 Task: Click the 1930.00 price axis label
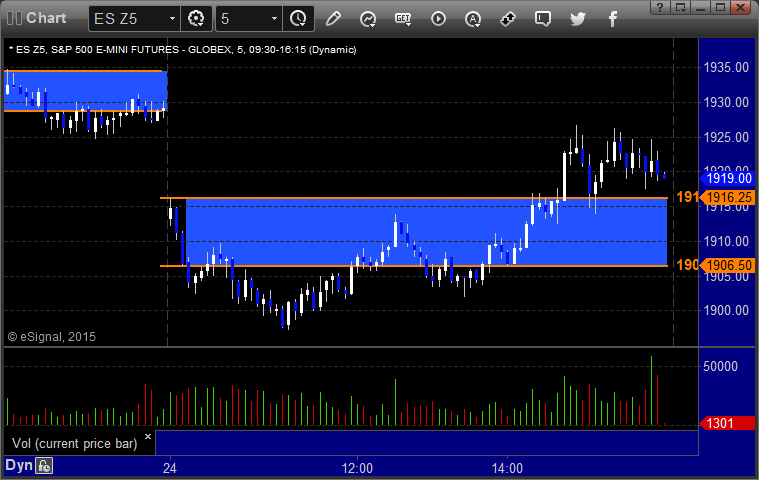pyautogui.click(x=726, y=102)
